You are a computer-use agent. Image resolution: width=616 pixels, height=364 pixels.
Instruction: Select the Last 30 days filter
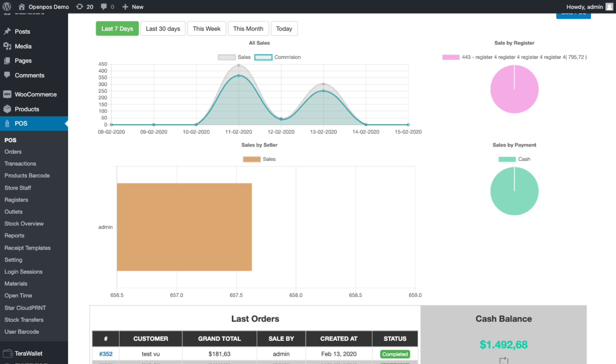[163, 28]
